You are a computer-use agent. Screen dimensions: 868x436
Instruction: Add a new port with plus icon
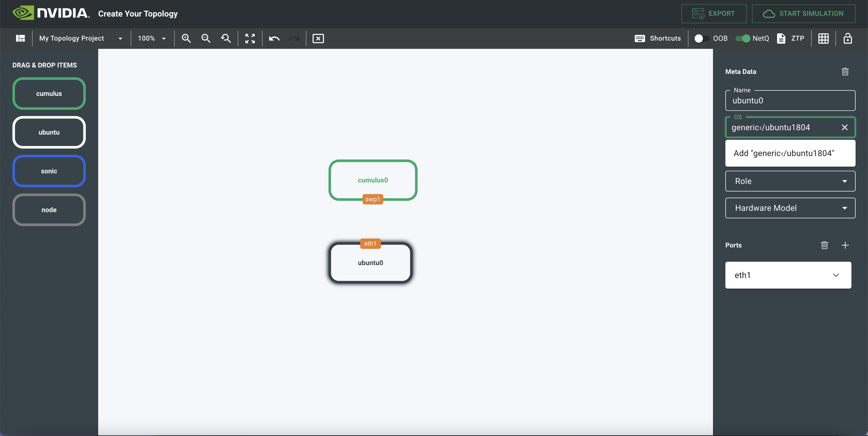pyautogui.click(x=845, y=245)
